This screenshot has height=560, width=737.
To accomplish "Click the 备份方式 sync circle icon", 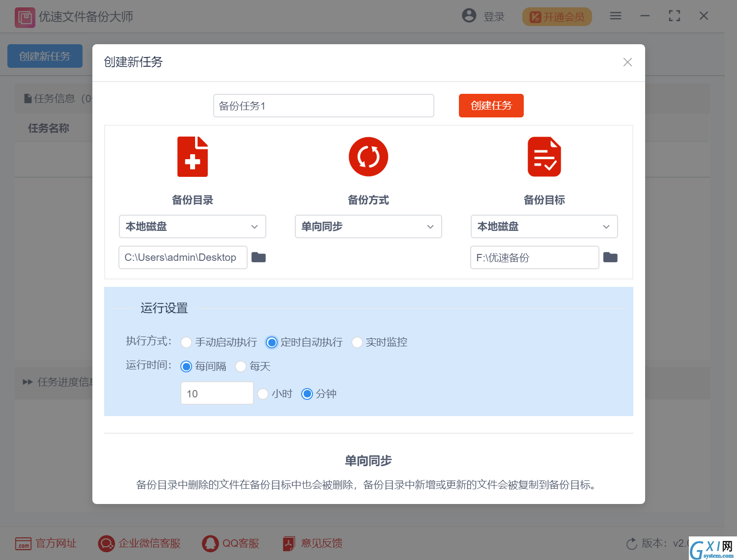I will [x=368, y=157].
